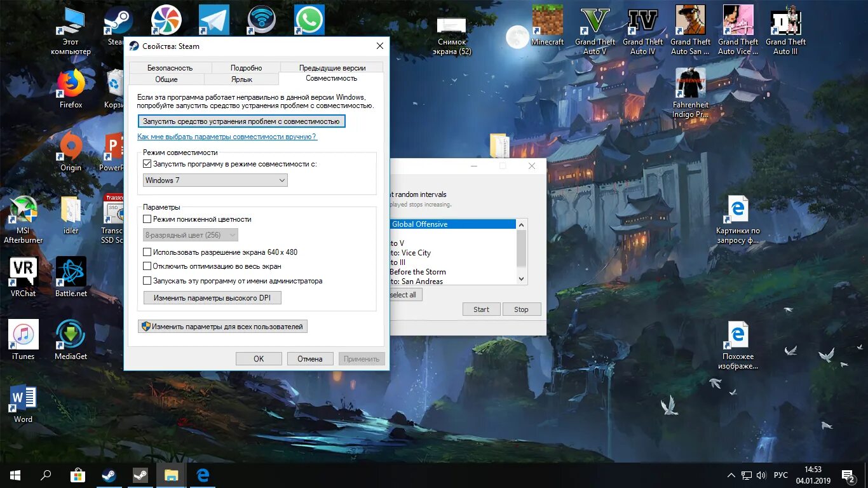
Task: Show hidden tray icons chevron
Action: click(x=731, y=475)
